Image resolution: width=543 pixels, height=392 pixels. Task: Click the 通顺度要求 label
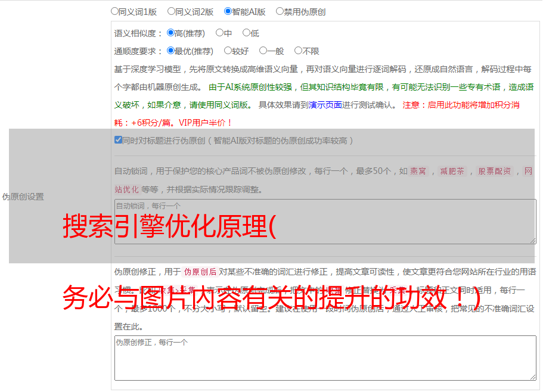138,51
